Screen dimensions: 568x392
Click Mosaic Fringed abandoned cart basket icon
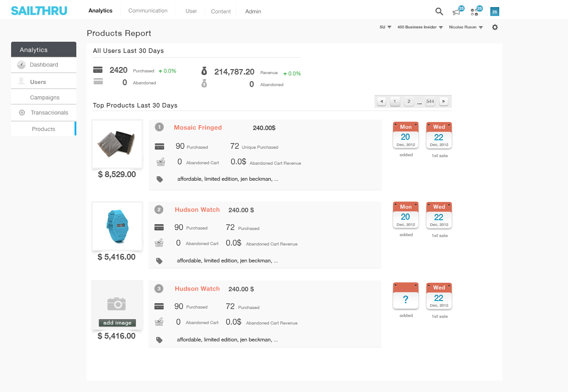[x=161, y=162]
